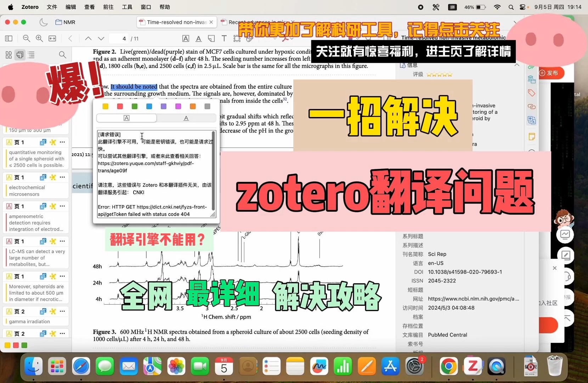Switch to the NMR library tab
Screen dimensions: 588x383
coord(66,22)
